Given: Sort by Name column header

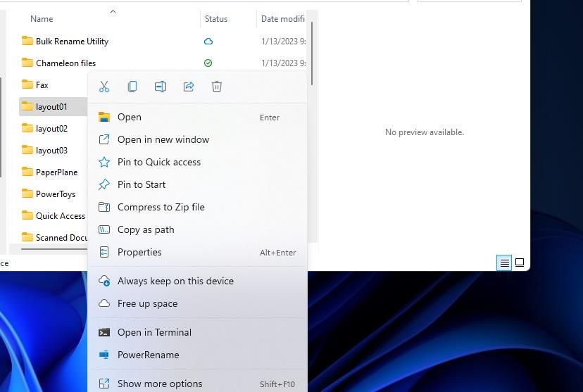Looking at the screenshot, I should point(42,19).
